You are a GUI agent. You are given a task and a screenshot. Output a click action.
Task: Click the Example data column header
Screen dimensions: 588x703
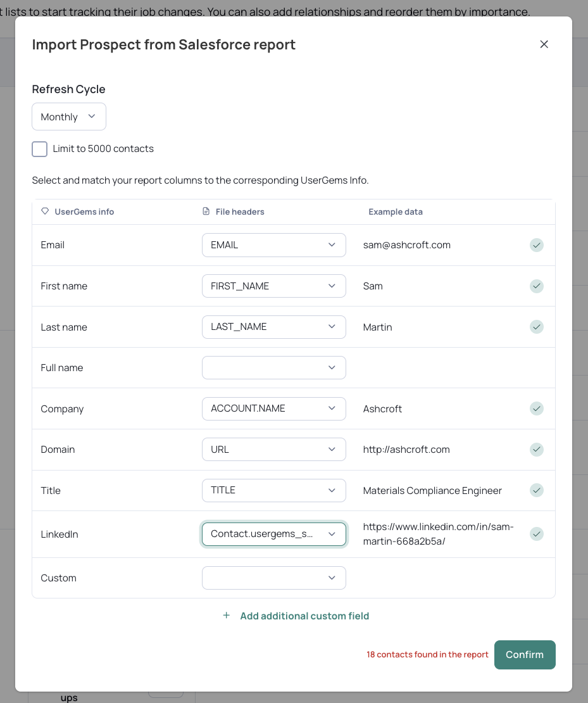(x=396, y=212)
